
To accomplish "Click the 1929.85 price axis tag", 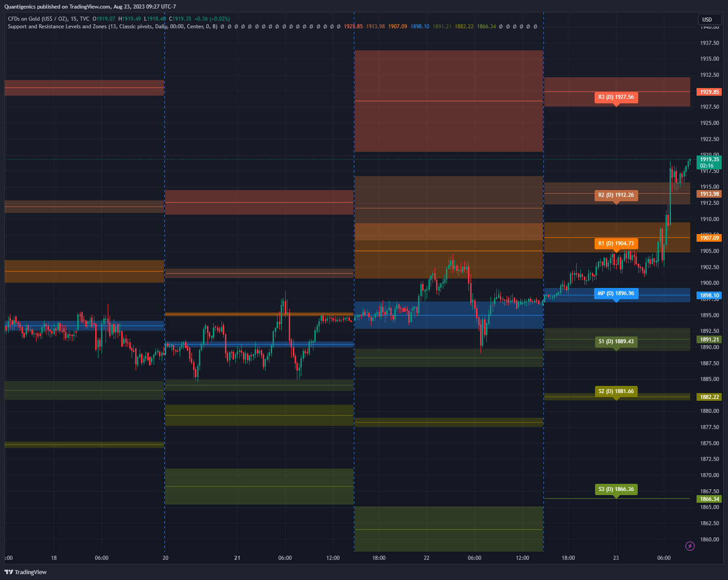I will coord(709,92).
